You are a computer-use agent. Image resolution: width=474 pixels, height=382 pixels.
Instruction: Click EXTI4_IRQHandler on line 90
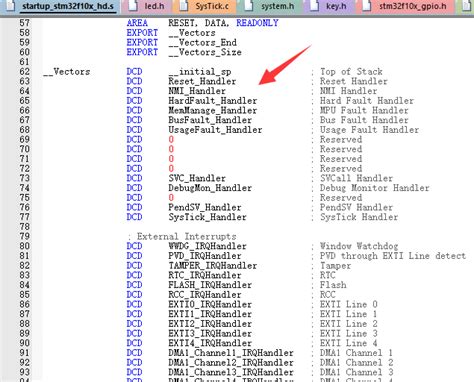click(x=210, y=343)
